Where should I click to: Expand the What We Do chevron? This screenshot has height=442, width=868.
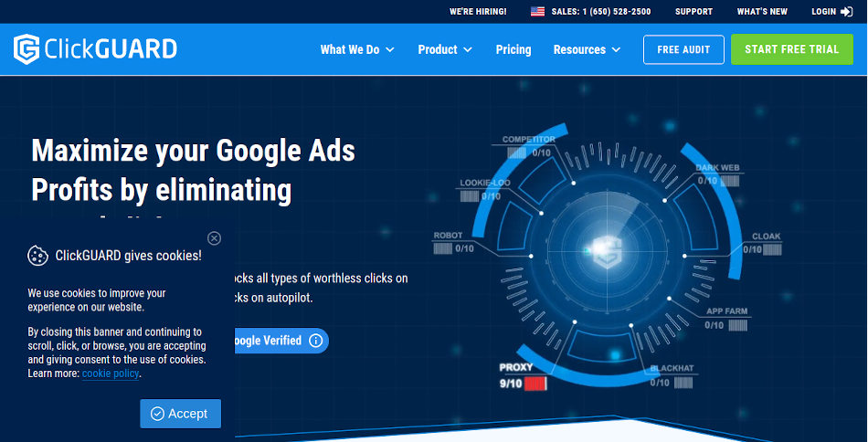coord(390,50)
